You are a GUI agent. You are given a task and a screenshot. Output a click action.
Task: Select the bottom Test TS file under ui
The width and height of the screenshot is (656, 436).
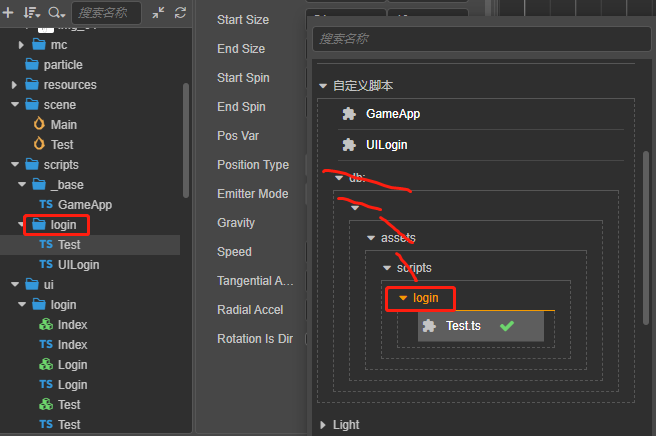click(x=60, y=425)
